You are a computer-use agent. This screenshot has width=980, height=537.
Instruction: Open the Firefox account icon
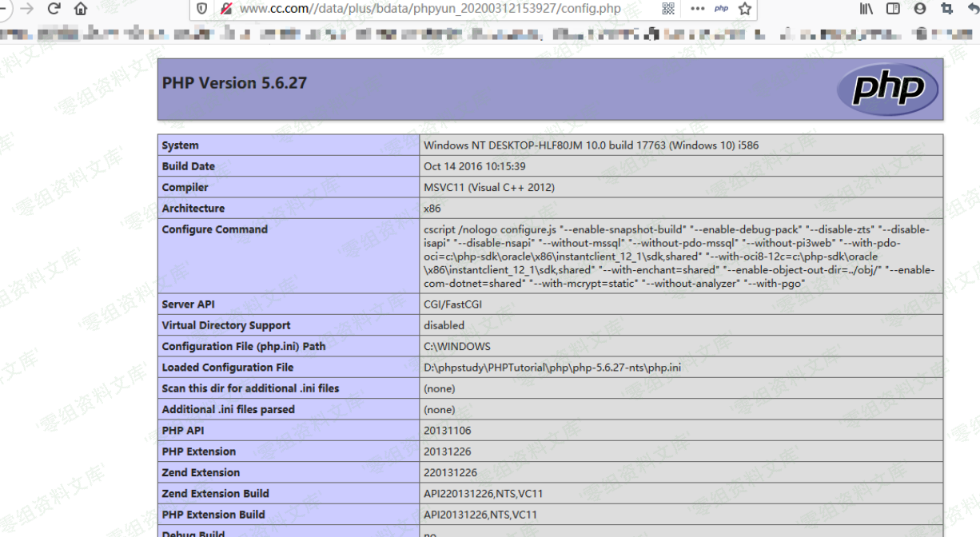pos(920,9)
